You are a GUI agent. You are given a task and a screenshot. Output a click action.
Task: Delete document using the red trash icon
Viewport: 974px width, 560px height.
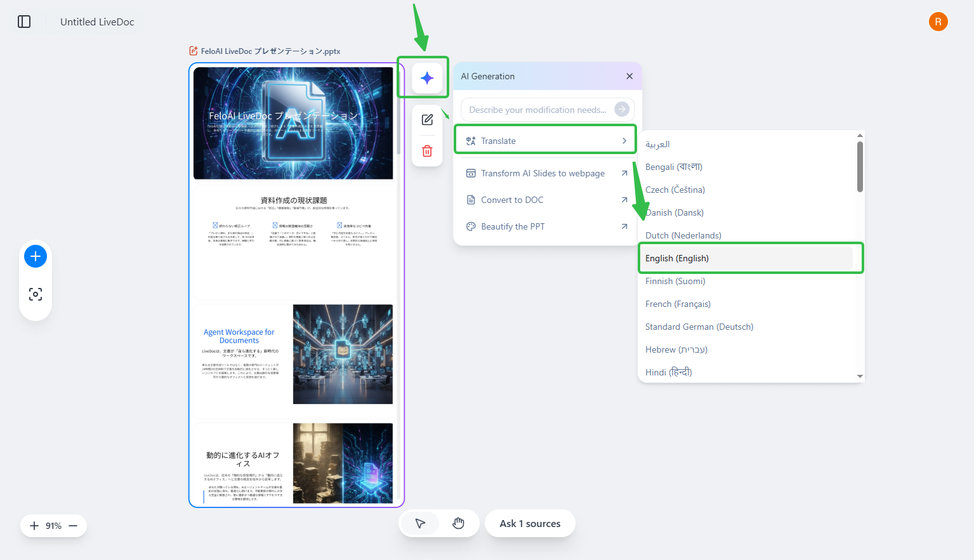(427, 151)
